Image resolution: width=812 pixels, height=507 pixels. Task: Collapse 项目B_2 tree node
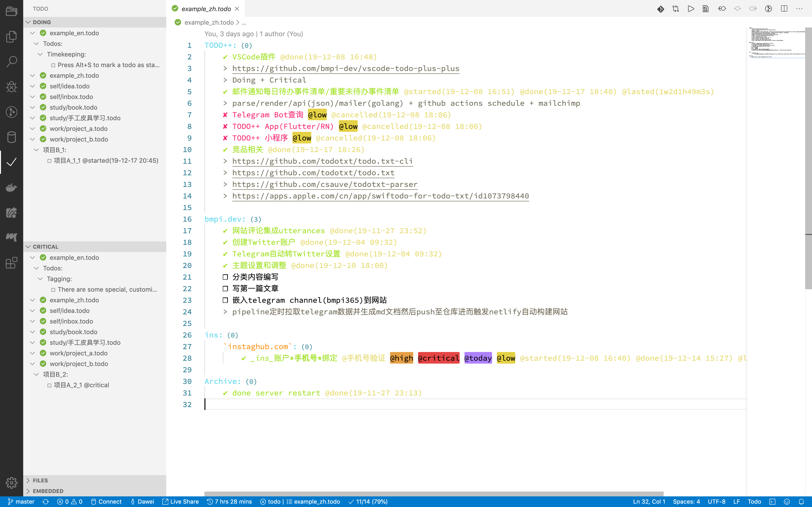point(36,374)
